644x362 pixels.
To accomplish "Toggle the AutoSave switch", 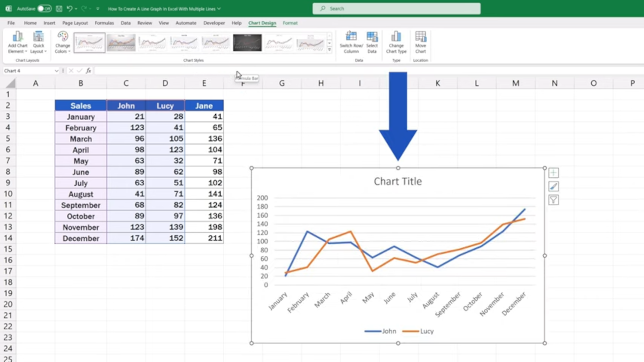I will pos(44,9).
